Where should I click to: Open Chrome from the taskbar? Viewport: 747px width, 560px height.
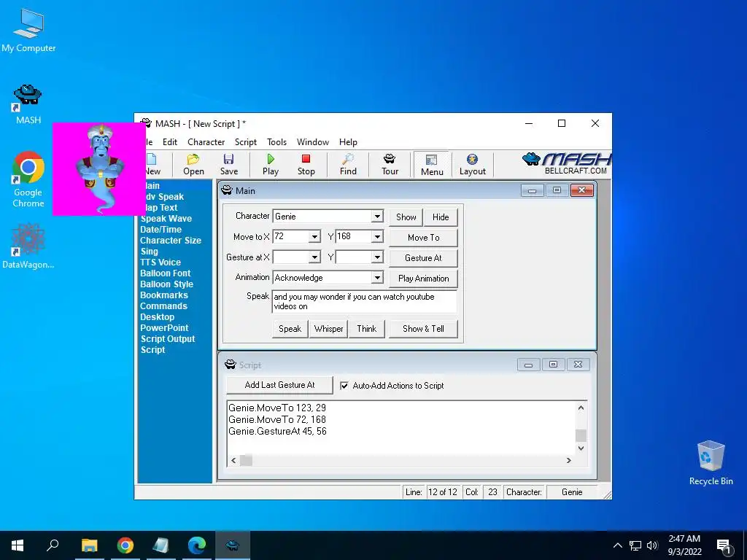(x=125, y=545)
